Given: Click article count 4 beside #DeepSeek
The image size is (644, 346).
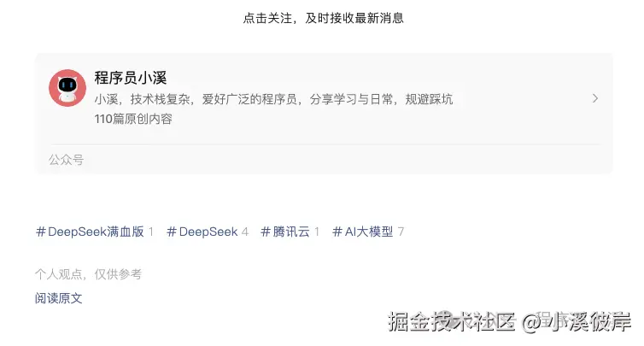Looking at the screenshot, I should [245, 232].
